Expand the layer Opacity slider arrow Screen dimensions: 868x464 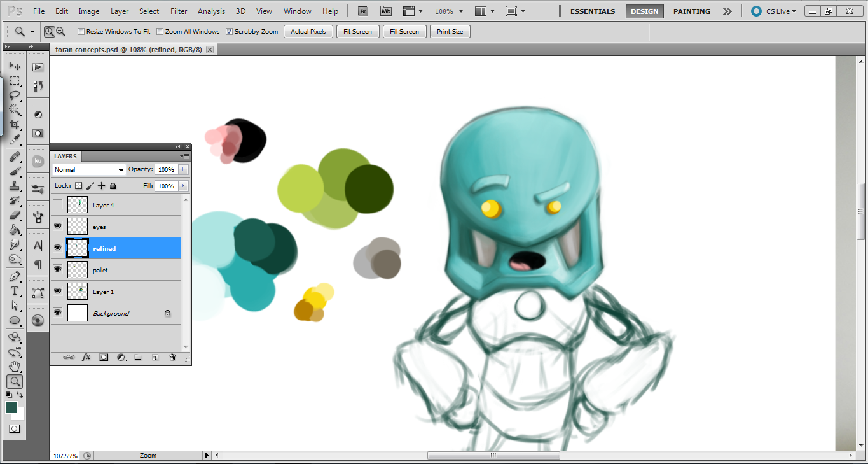pos(183,170)
